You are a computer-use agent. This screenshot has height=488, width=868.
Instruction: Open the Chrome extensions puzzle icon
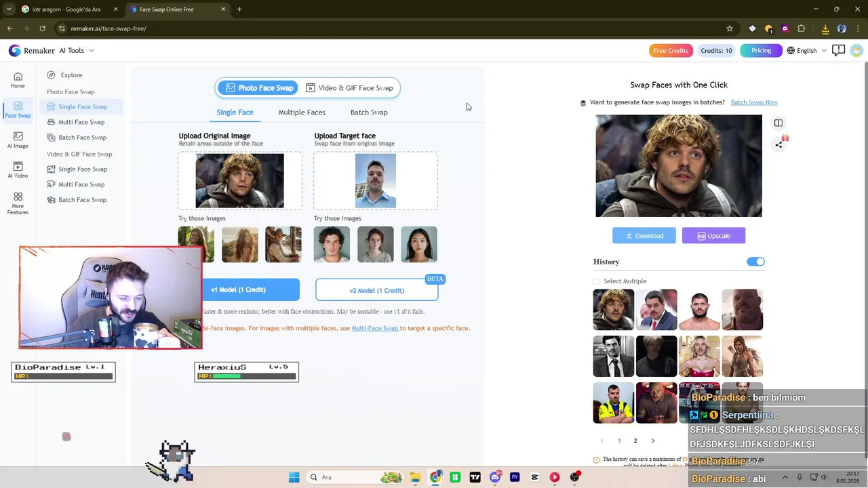tap(802, 28)
